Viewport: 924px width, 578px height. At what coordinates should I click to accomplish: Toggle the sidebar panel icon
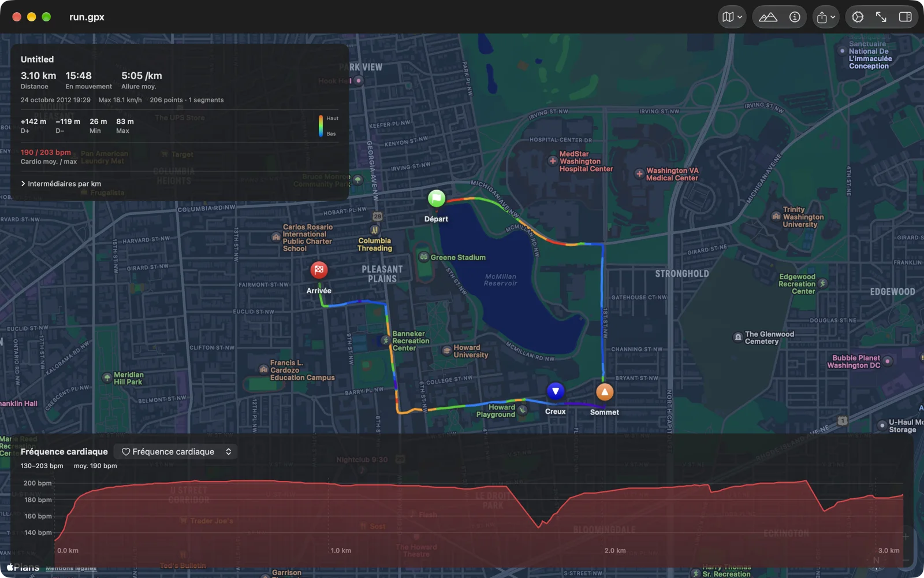pyautogui.click(x=905, y=17)
